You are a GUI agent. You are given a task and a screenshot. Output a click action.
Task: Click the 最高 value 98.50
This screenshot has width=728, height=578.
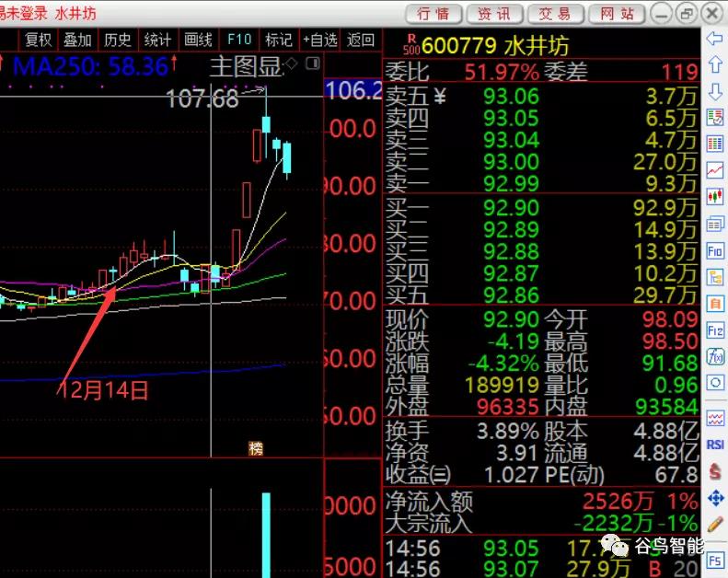670,341
